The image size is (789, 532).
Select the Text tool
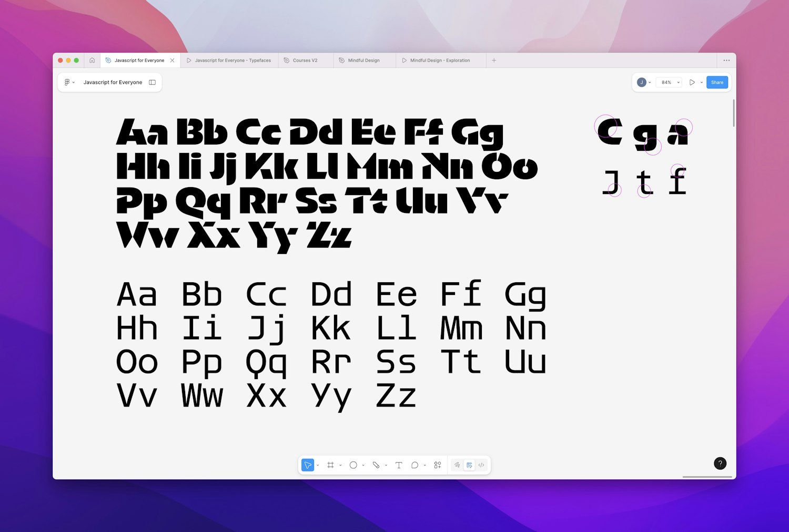(x=399, y=465)
